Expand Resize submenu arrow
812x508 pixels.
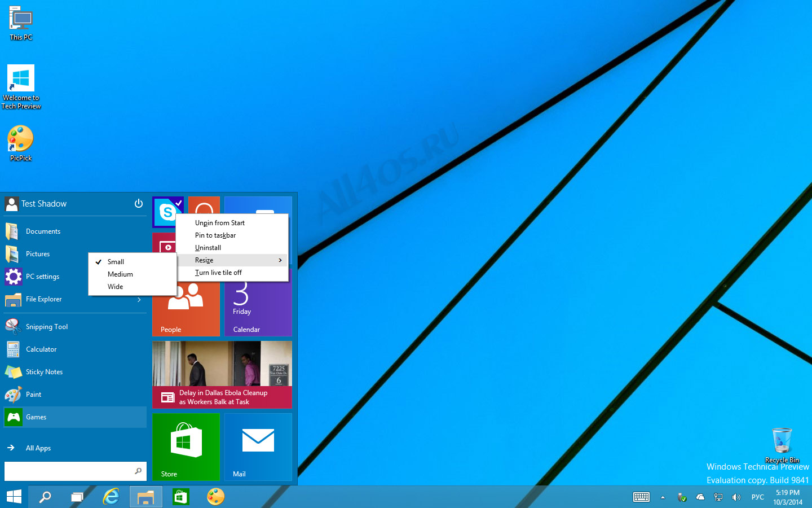[280, 260]
